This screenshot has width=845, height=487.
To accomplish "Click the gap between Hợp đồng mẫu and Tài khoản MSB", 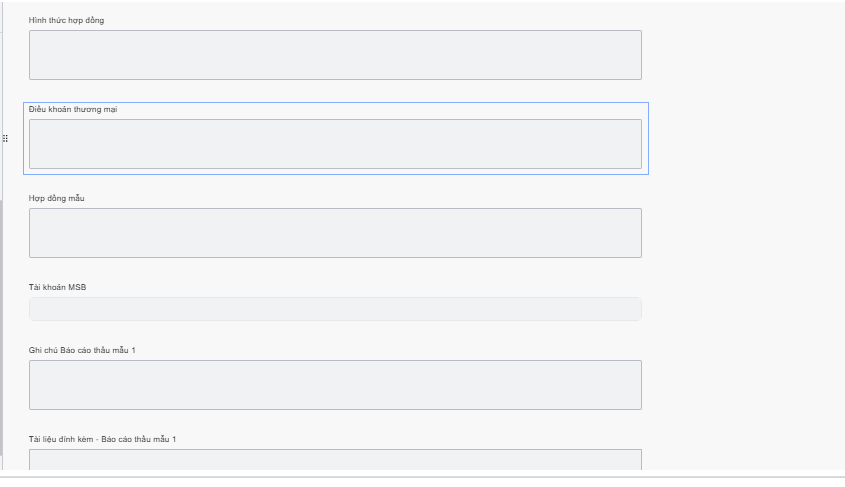I will pos(335,270).
